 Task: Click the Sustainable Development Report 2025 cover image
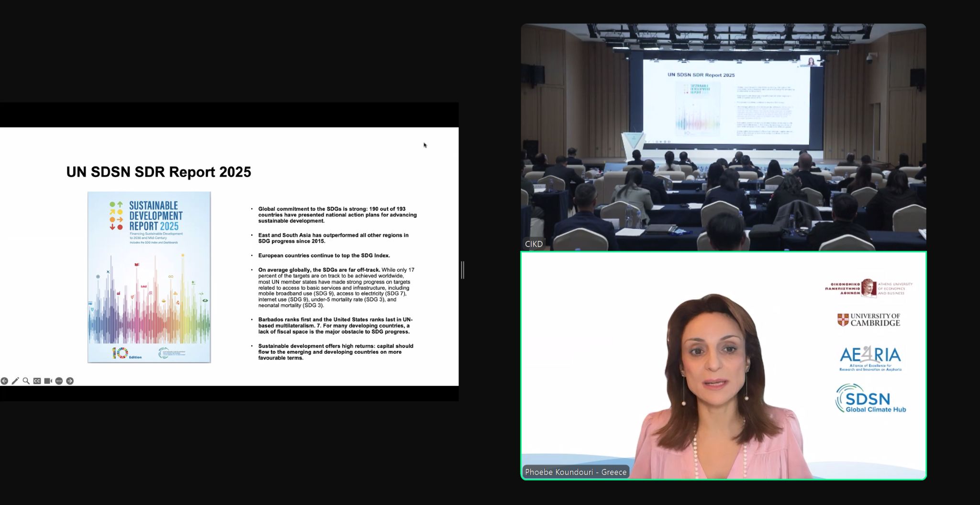[149, 277]
